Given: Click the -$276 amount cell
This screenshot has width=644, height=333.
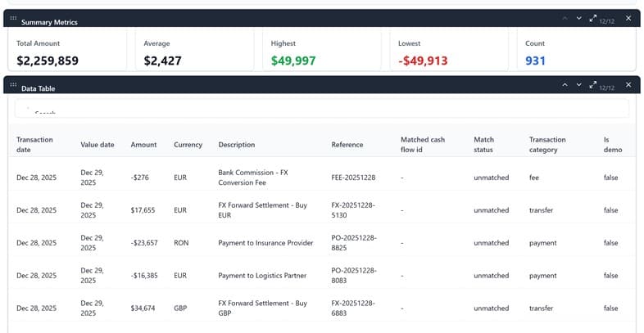Looking at the screenshot, I should click(x=140, y=178).
